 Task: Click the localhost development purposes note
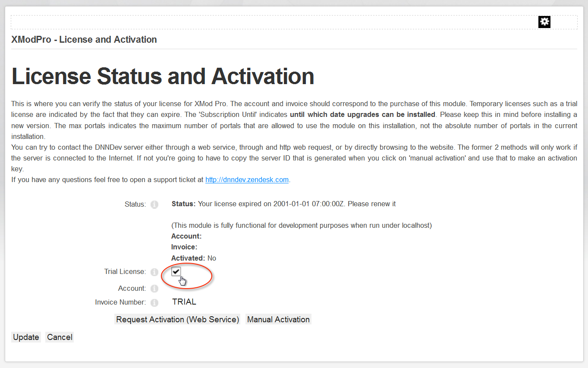302,225
